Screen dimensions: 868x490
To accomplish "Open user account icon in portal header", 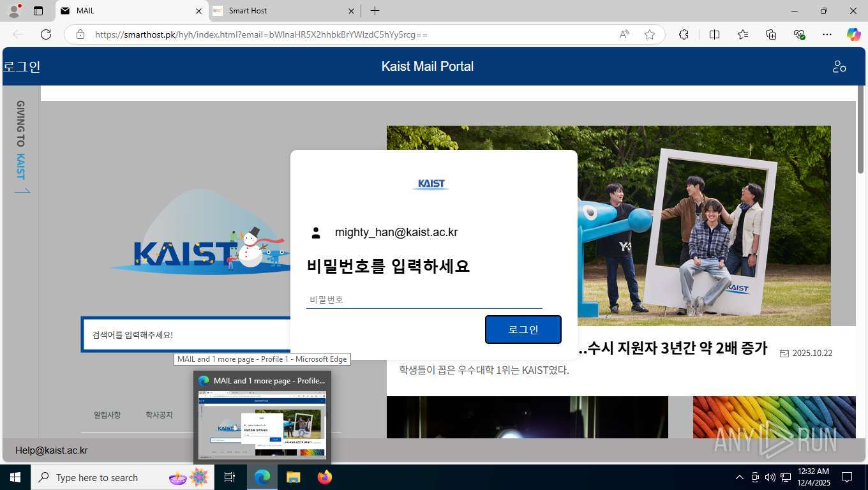I will coord(839,66).
